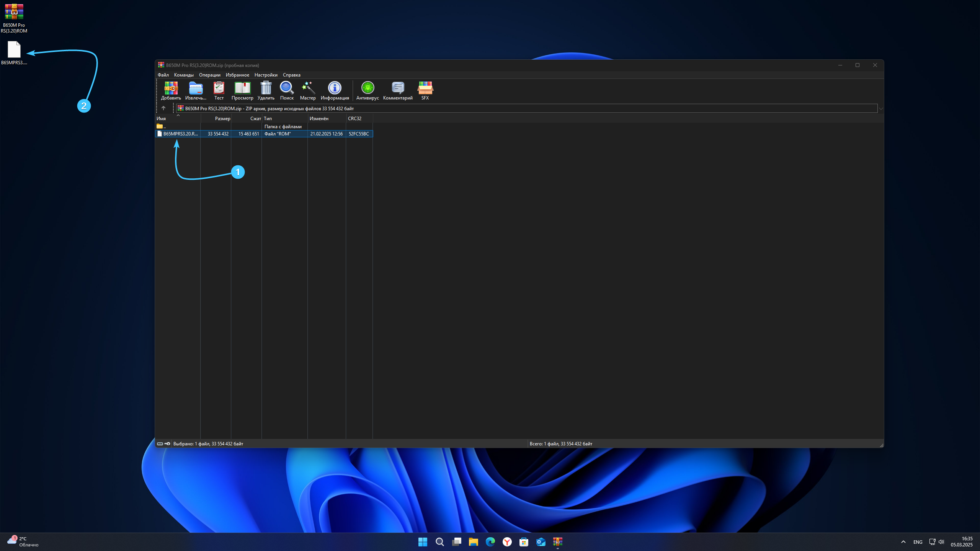Open the weather widget showing 2°C

pos(23,542)
